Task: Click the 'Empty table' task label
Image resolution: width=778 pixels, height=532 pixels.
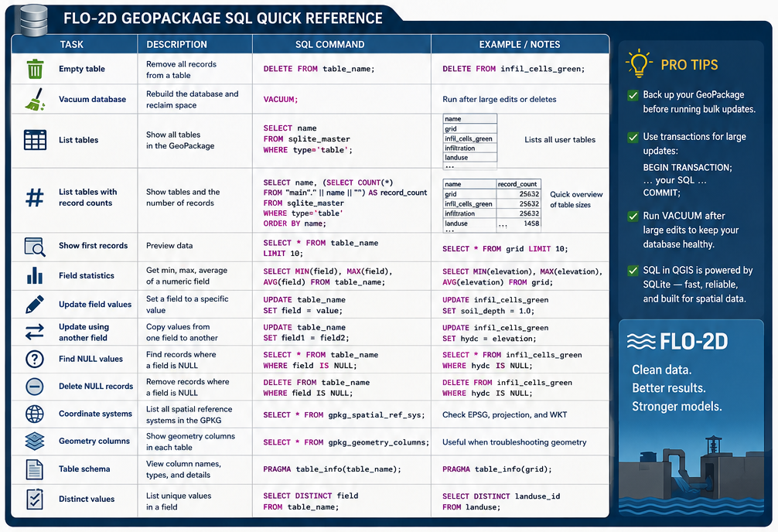Action: (x=82, y=69)
